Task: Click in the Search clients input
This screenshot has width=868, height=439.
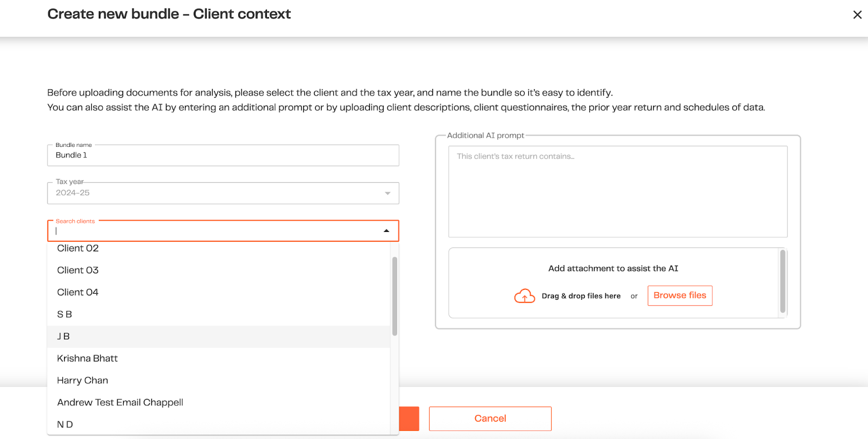Action: point(217,231)
